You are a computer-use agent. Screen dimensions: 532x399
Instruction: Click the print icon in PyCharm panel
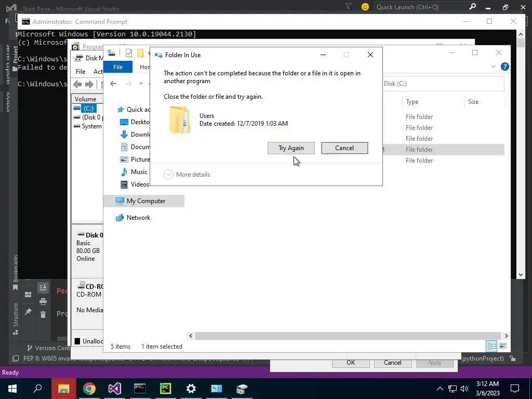pyautogui.click(x=43, y=301)
